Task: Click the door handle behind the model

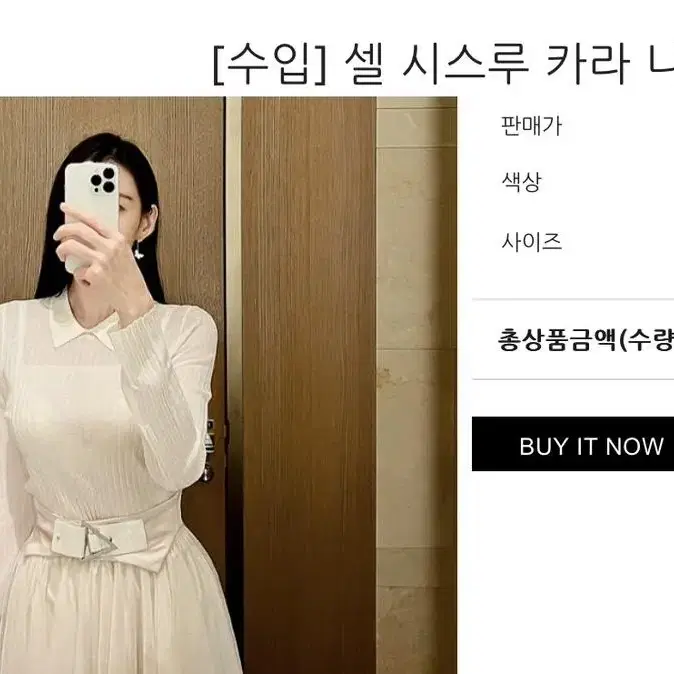Action: pos(209,450)
